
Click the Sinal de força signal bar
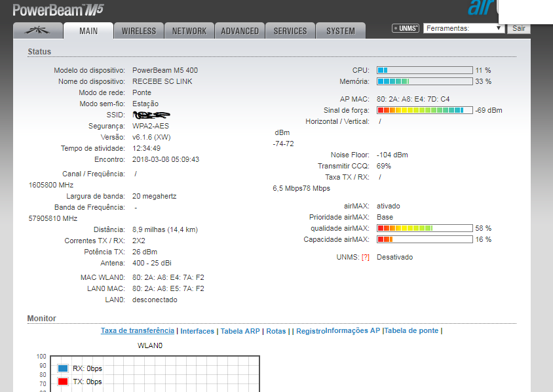click(x=425, y=110)
